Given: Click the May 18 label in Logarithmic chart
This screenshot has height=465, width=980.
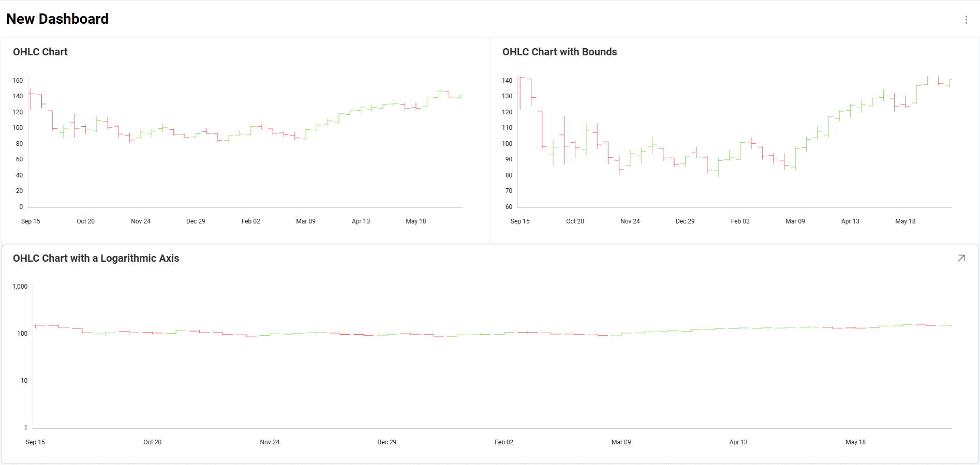Looking at the screenshot, I should 856,442.
